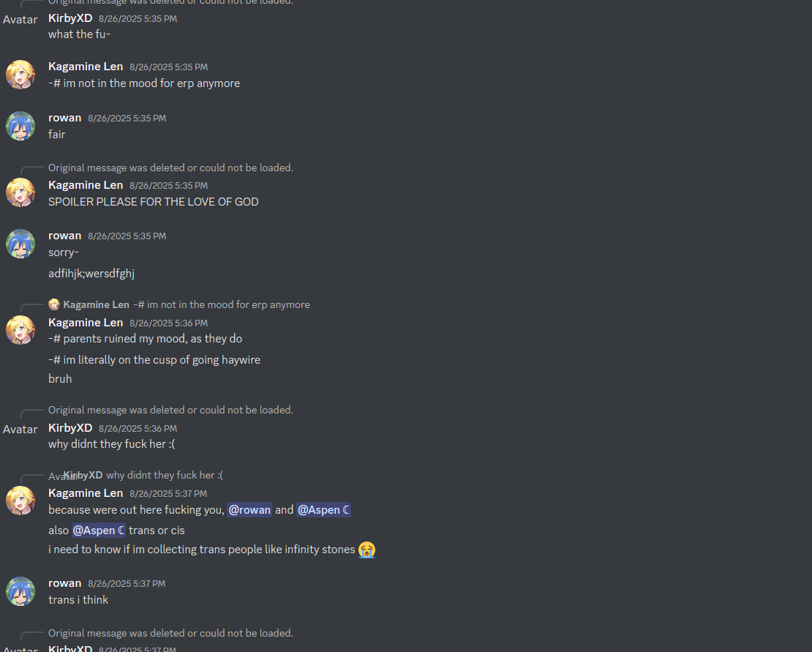Jump to replied 'im not in the mood' preview
The image size is (812, 652).
(222, 304)
